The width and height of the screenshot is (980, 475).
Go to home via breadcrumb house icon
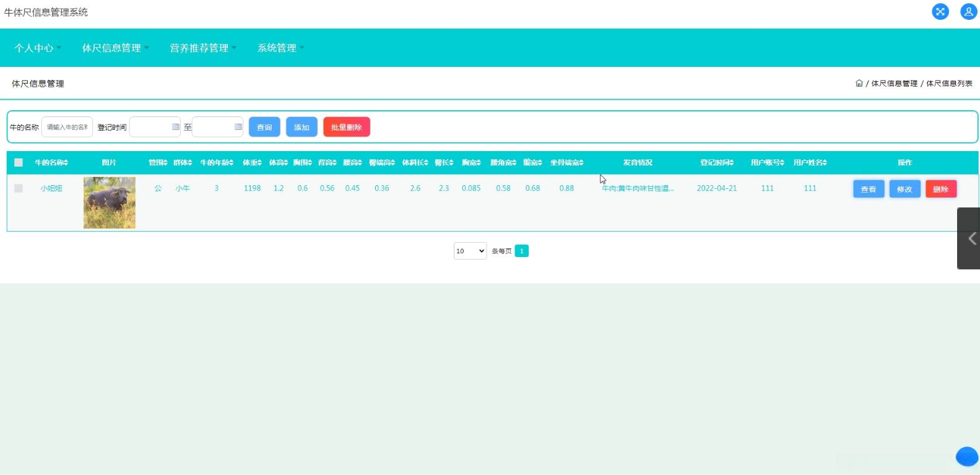pyautogui.click(x=859, y=84)
